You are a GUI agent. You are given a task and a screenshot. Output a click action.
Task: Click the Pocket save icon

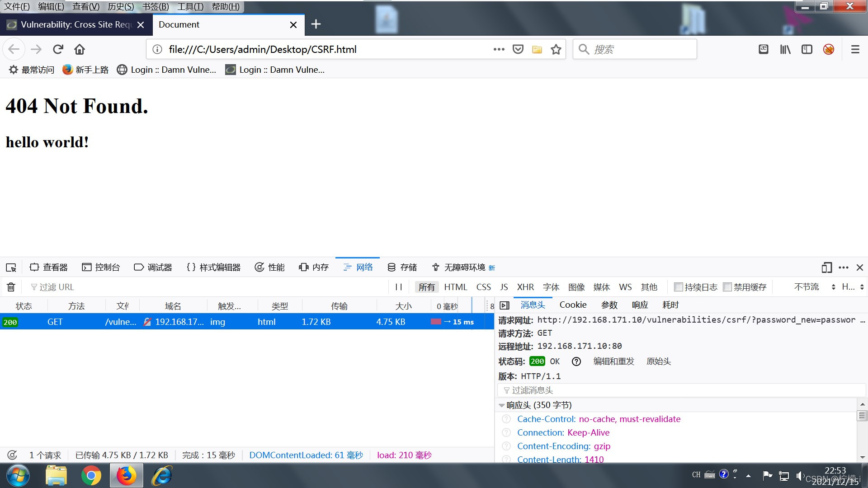click(x=518, y=49)
